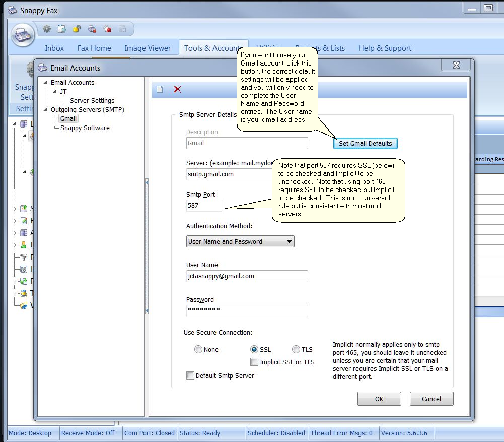The width and height of the screenshot is (504, 442).
Task: Click the notepad pencil icon in main tree
Action: (24, 221)
